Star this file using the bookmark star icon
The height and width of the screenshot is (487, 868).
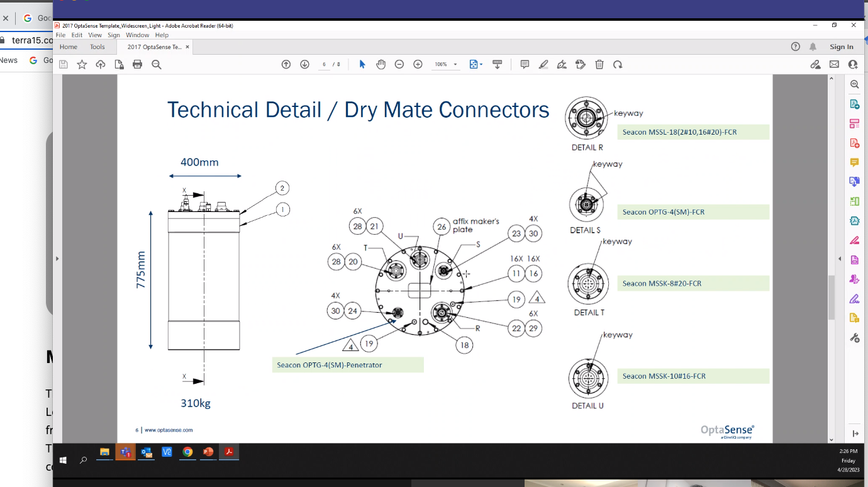click(82, 64)
